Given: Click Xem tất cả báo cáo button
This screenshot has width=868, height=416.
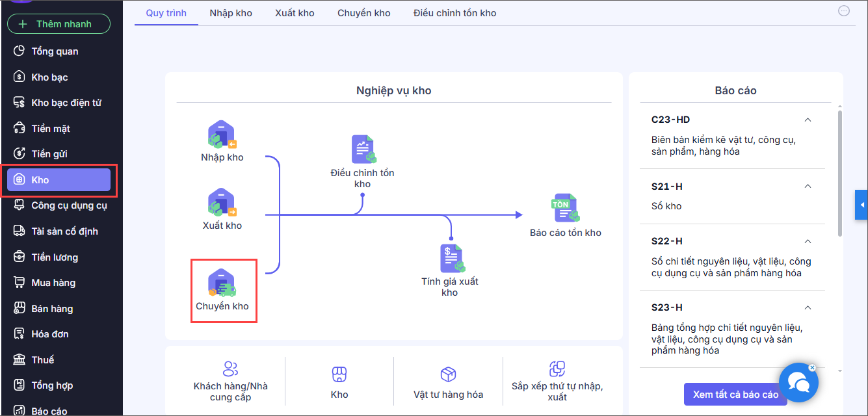Looking at the screenshot, I should [x=735, y=395].
